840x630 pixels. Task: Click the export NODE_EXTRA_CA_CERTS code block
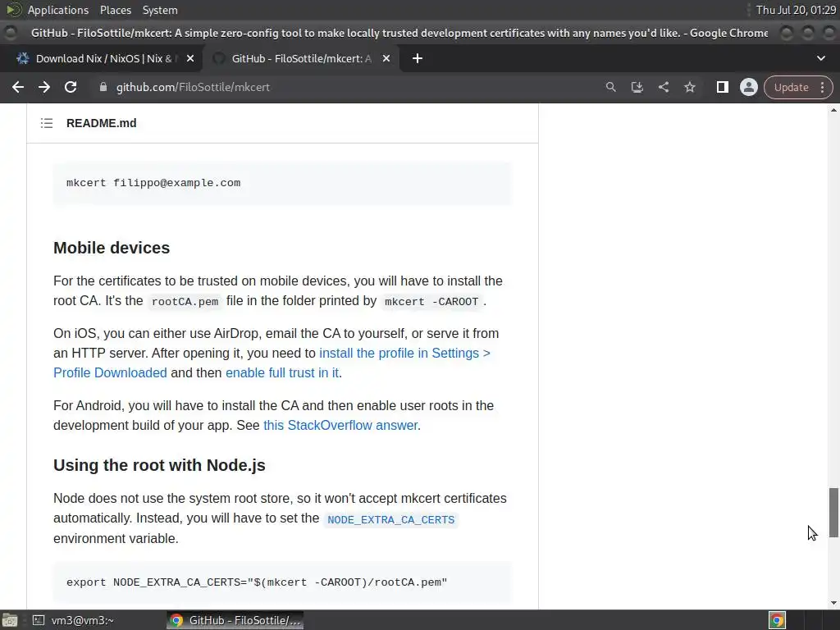pos(282,582)
